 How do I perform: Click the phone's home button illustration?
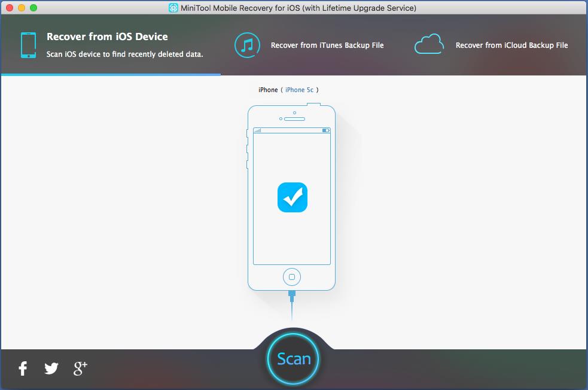click(x=292, y=277)
